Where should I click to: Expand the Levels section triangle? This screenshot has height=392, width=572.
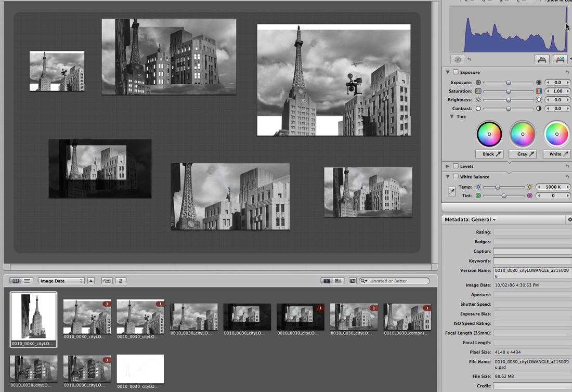click(x=448, y=166)
